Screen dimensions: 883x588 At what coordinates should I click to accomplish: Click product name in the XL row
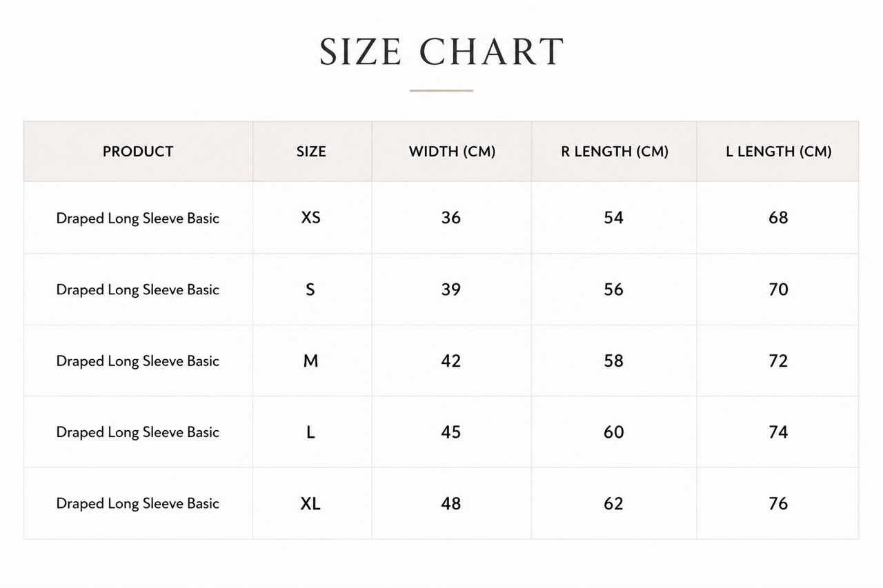click(138, 504)
